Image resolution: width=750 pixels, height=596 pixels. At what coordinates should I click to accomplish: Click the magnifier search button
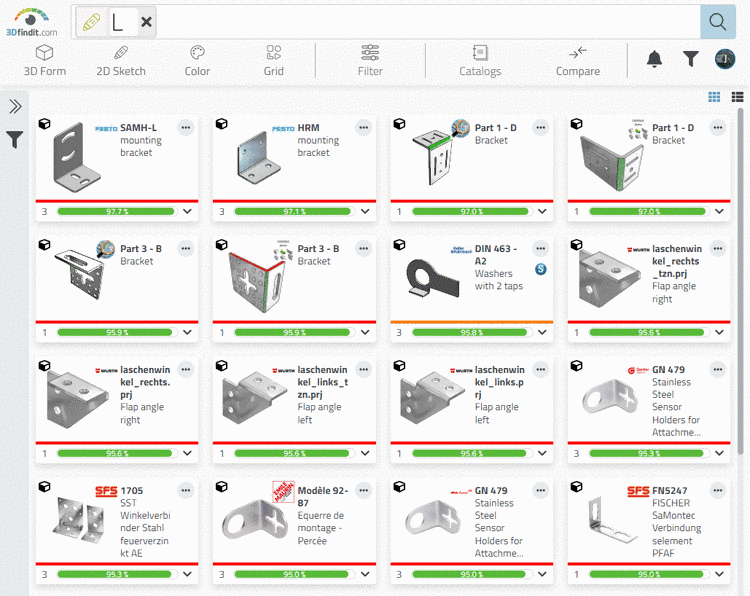(x=717, y=22)
